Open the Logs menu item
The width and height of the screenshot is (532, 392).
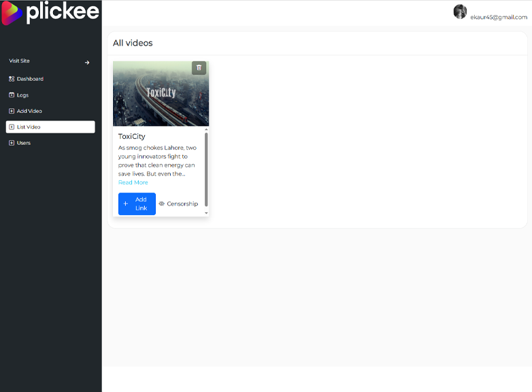(22, 95)
